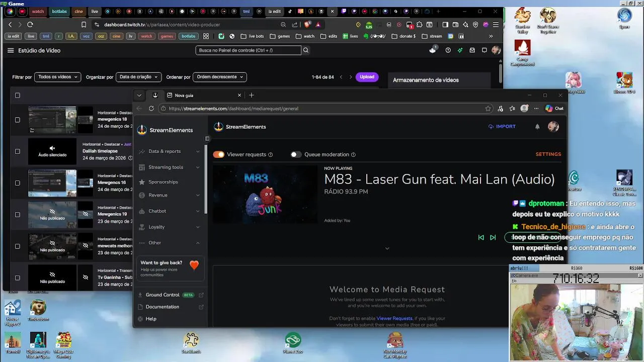Image resolution: width=644 pixels, height=362 pixels.
Task: Favorite the StreamElements page with star icon
Action: (488, 108)
